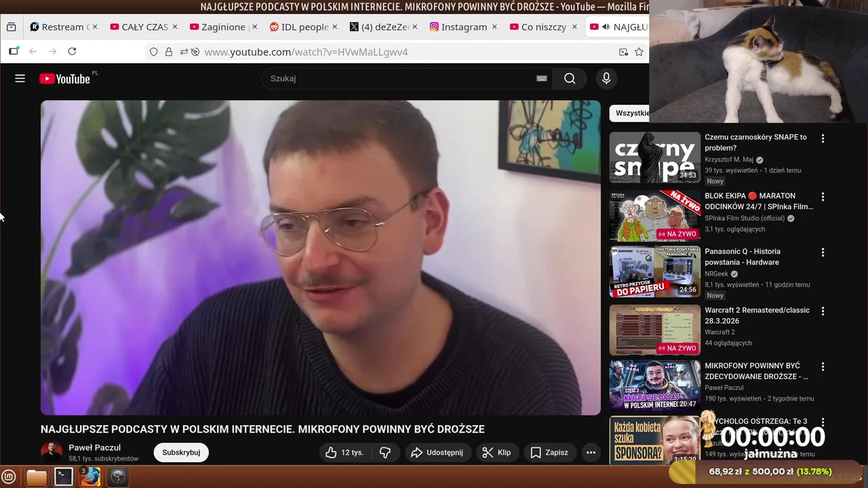Viewport: 868px width, 488px height.
Task: Open Panasonic Q - Historia powstania title
Action: pyautogui.click(x=743, y=257)
